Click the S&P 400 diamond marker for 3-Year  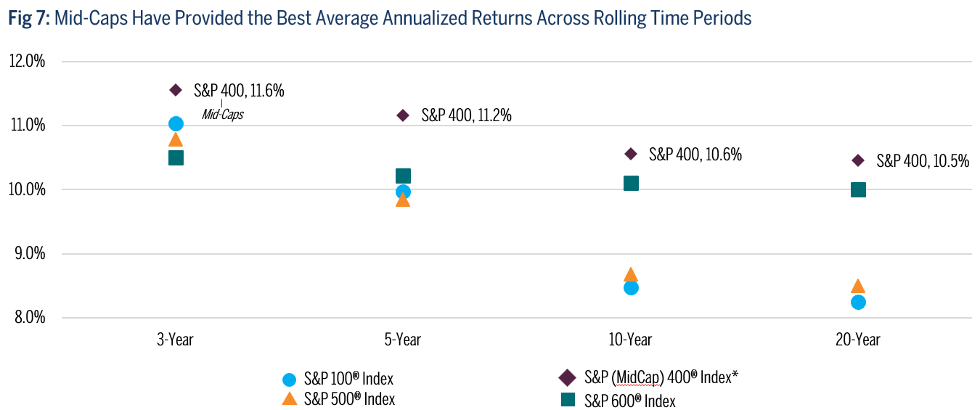[176, 90]
